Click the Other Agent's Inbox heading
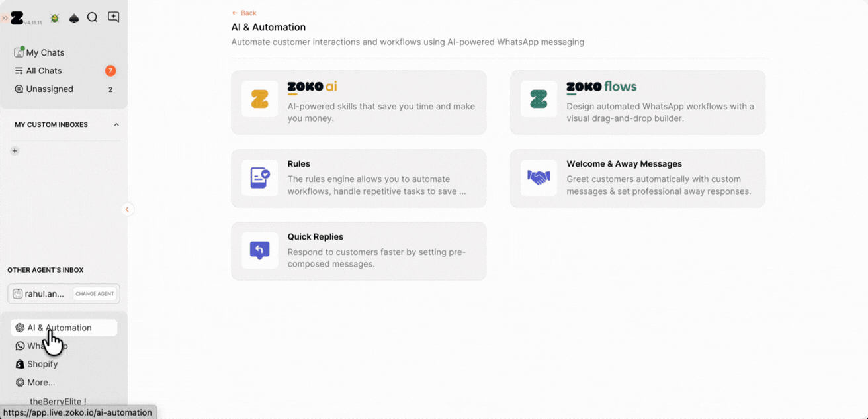This screenshot has height=419, width=868. (46, 270)
